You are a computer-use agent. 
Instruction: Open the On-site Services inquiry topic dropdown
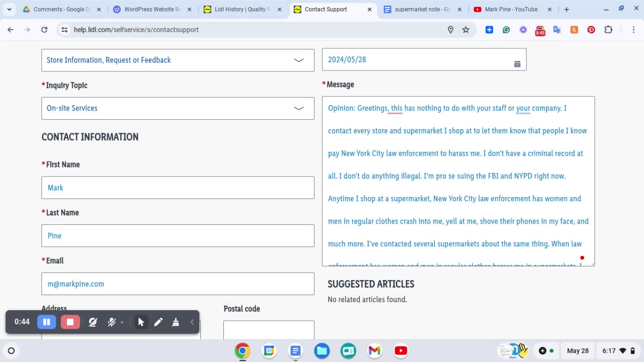tap(178, 108)
